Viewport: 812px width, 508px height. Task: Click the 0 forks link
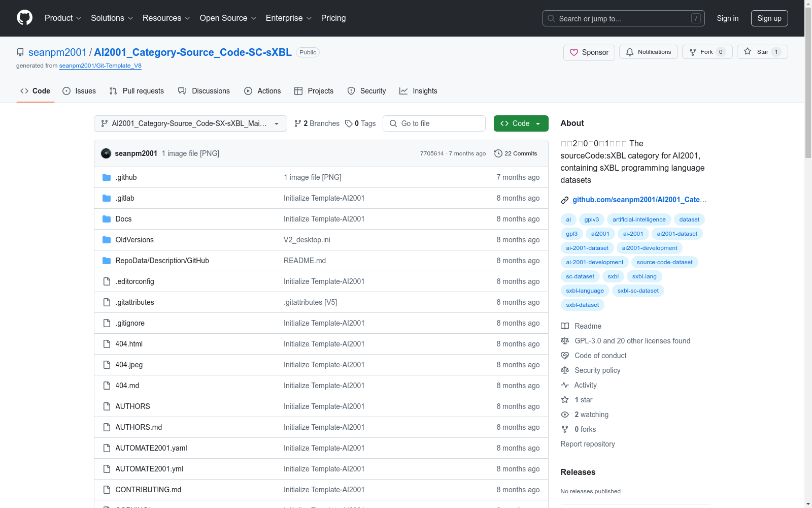(x=585, y=429)
